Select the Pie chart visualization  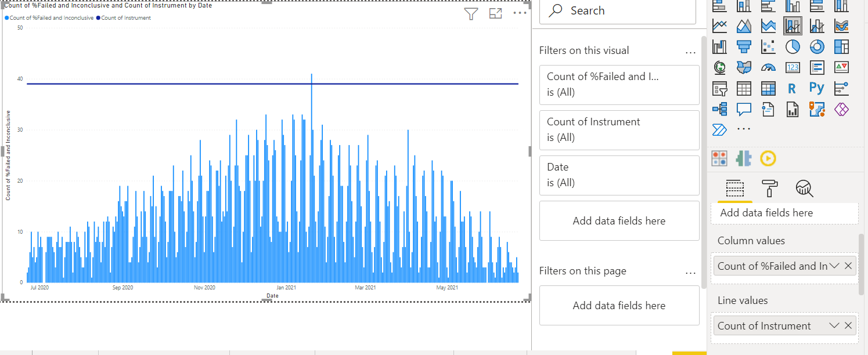click(793, 46)
